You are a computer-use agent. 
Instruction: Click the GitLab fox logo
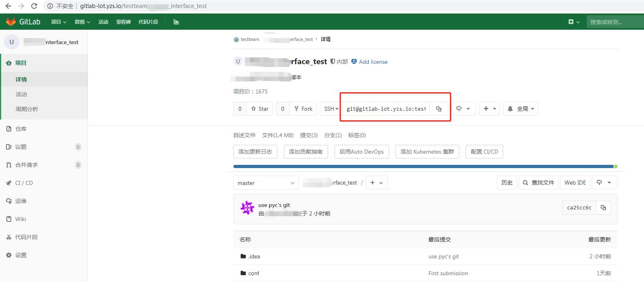[11, 22]
